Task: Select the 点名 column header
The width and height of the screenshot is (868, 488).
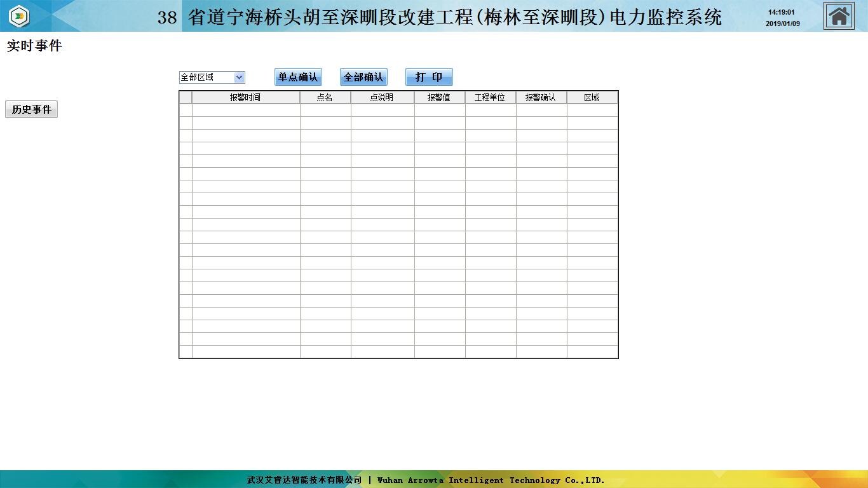Action: [325, 97]
